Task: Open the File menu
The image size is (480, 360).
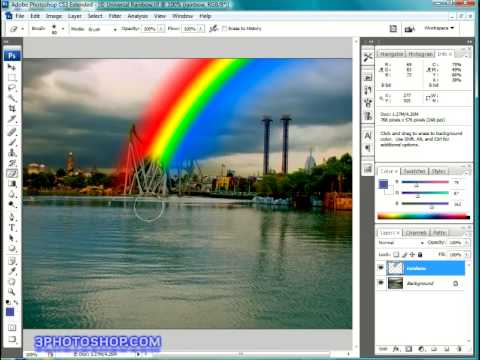Action: pos(20,16)
